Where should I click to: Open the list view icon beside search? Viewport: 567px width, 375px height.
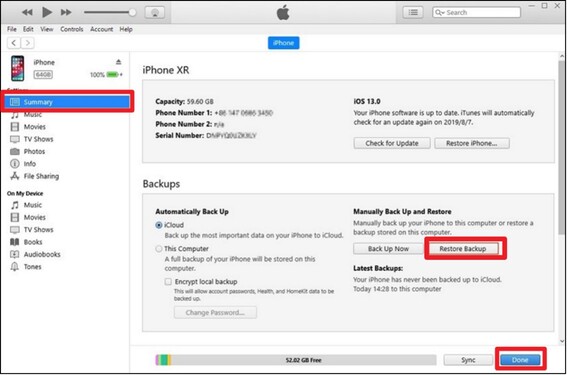tap(413, 13)
